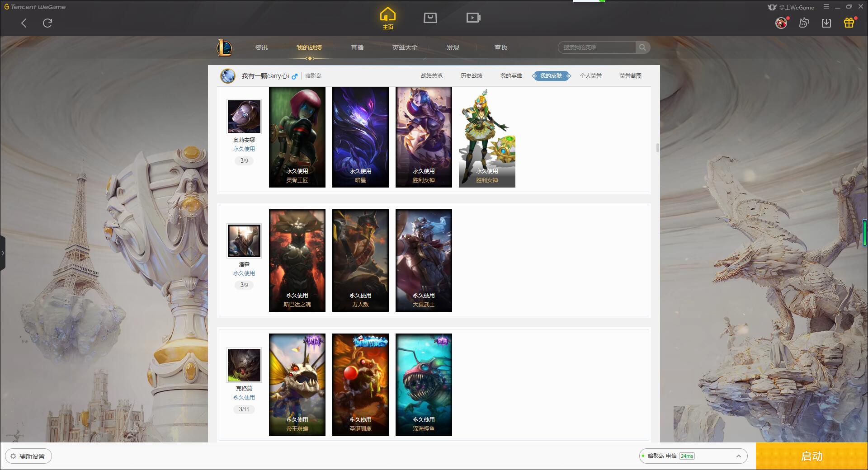Image resolution: width=868 pixels, height=470 pixels.
Task: Open the 万人敌 skin thumbnail
Action: 360,260
